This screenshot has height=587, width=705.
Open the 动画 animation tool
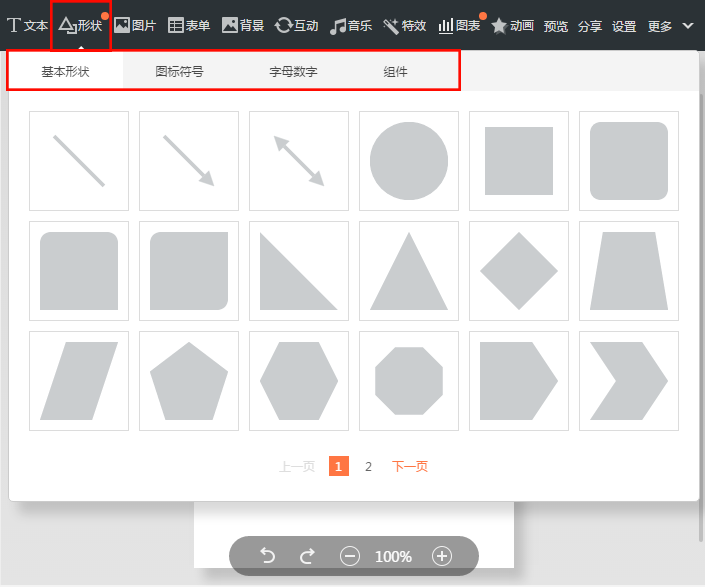[512, 26]
